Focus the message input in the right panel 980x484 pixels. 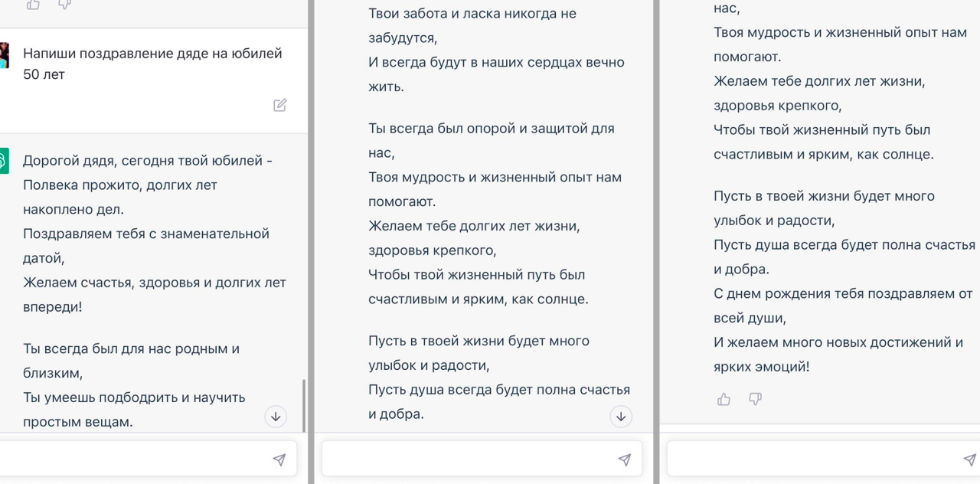pyautogui.click(x=823, y=459)
